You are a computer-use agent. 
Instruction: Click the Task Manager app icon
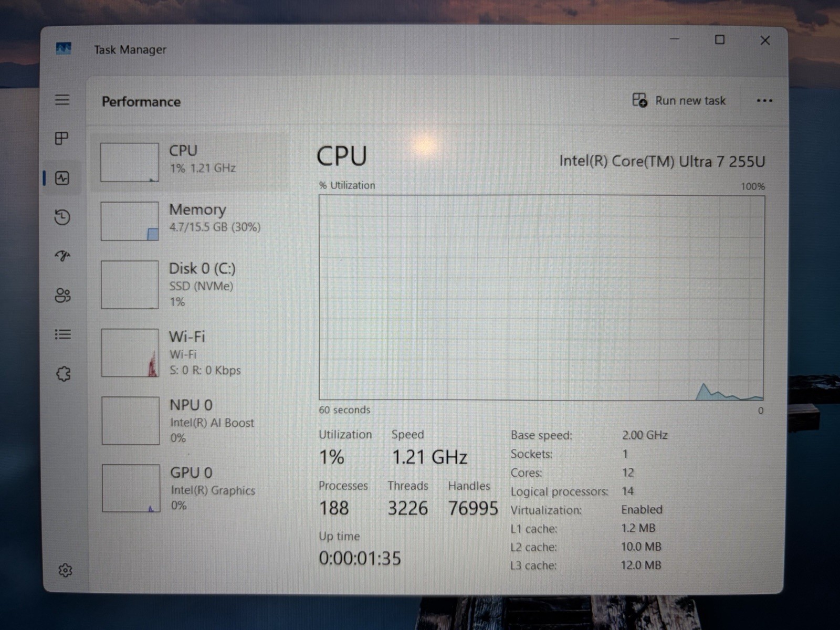[x=64, y=48]
